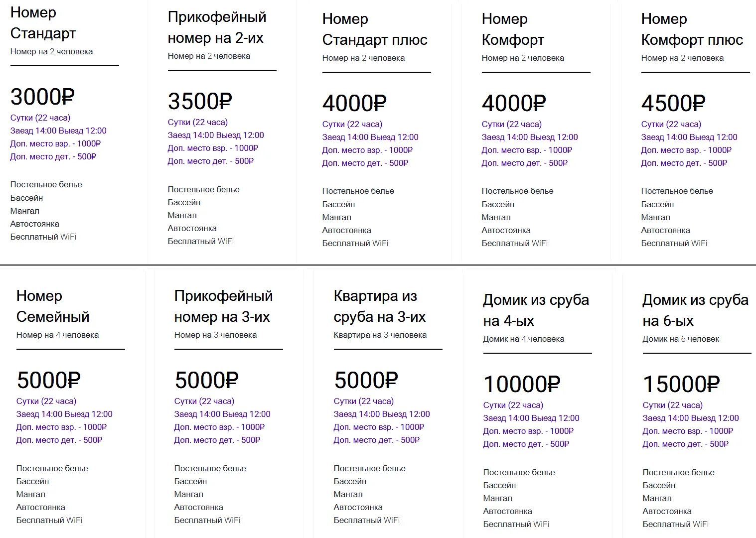756x538 pixels.
Task: Open Прикофейный номер на 3-их heading
Action: click(x=223, y=306)
